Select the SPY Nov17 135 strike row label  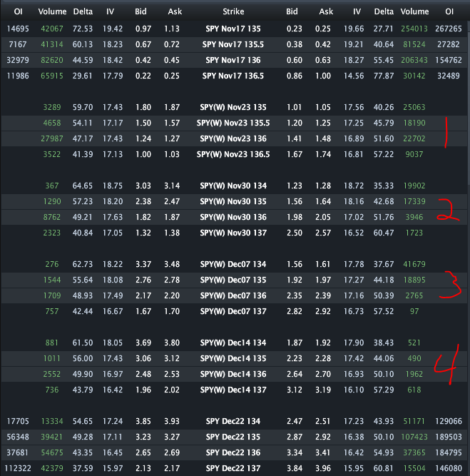(x=233, y=29)
